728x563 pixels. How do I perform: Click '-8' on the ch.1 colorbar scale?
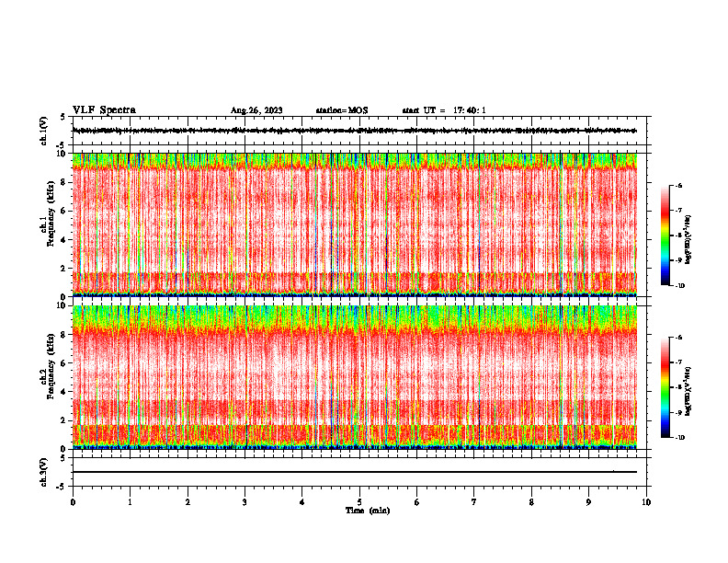(678, 236)
